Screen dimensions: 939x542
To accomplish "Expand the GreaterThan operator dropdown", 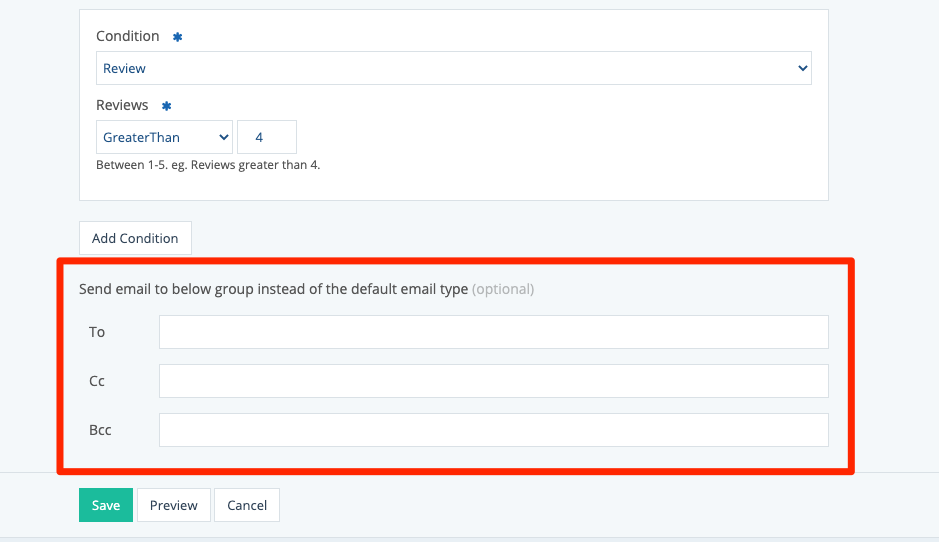I will click(x=164, y=137).
